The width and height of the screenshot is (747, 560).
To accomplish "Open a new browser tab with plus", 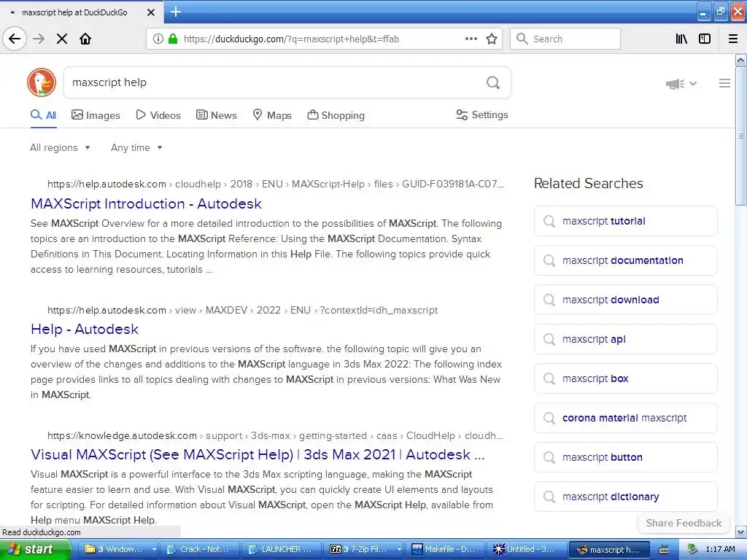I will (176, 12).
